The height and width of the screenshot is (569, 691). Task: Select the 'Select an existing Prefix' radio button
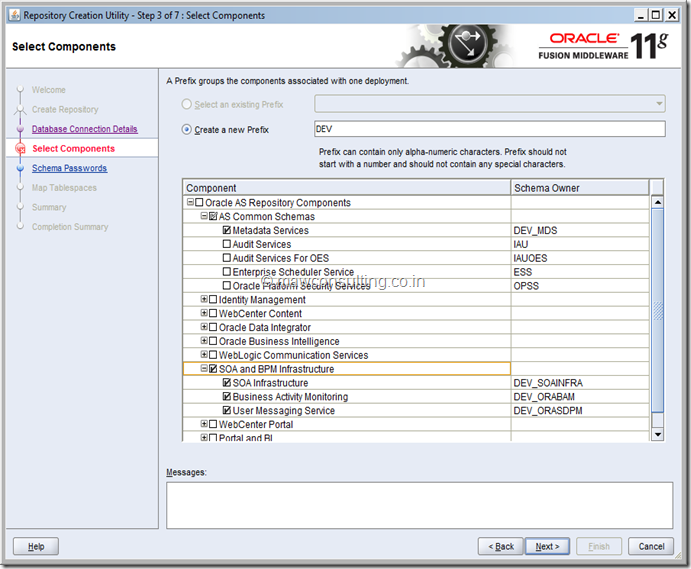[x=187, y=104]
